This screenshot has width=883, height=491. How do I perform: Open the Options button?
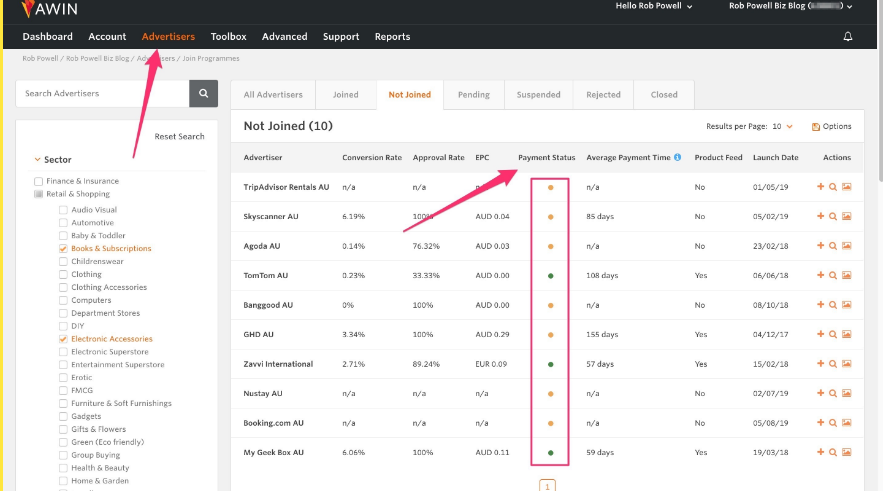click(831, 127)
